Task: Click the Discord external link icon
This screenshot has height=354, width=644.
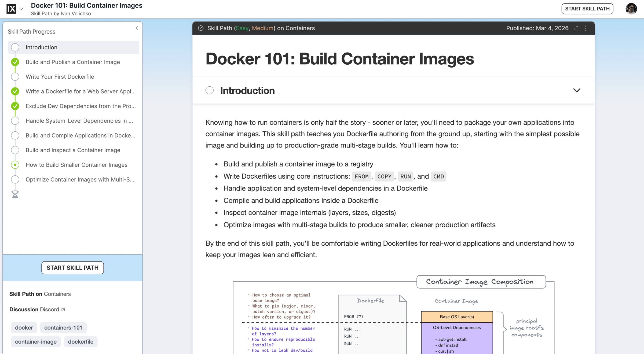Action: coord(63,309)
